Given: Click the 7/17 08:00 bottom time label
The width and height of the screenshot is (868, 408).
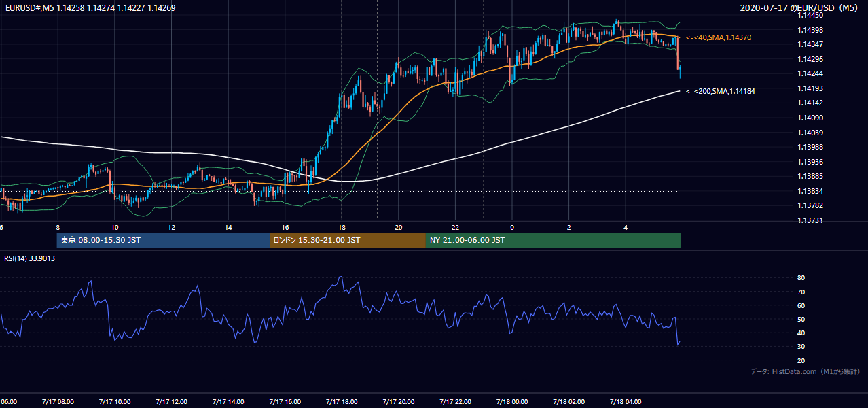Looking at the screenshot, I should click(x=57, y=402).
